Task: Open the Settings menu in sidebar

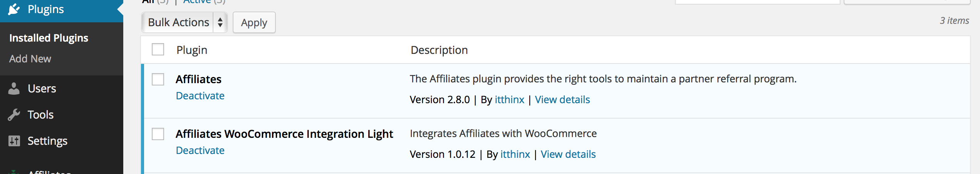Action: click(x=47, y=141)
